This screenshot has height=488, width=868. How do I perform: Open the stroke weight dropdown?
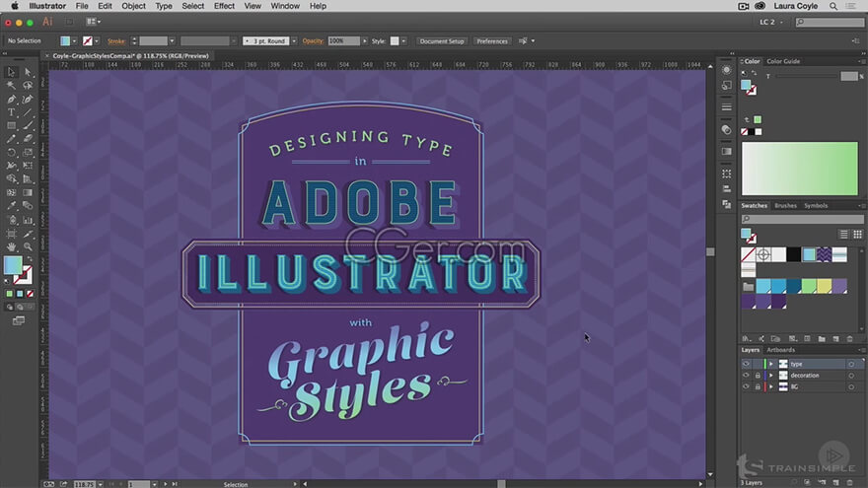click(x=172, y=41)
